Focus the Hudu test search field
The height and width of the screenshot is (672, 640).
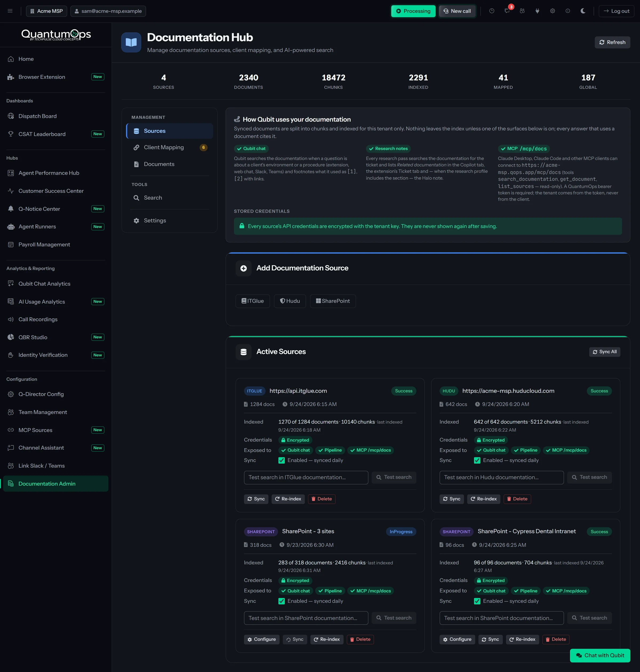point(502,478)
